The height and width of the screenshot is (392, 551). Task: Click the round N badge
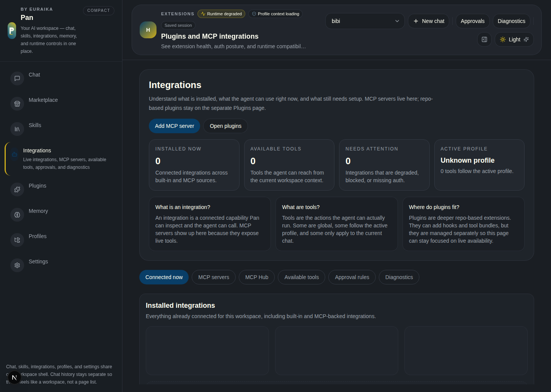pyautogui.click(x=14, y=377)
